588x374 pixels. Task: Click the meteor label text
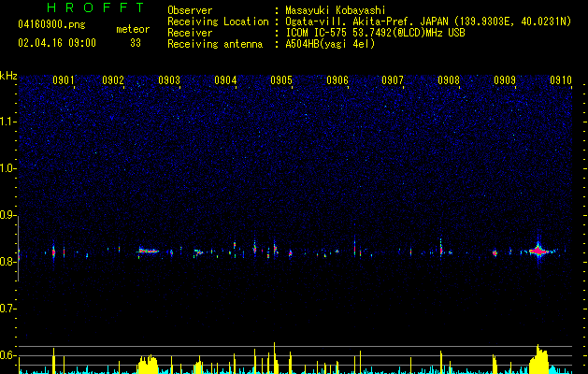pos(133,29)
